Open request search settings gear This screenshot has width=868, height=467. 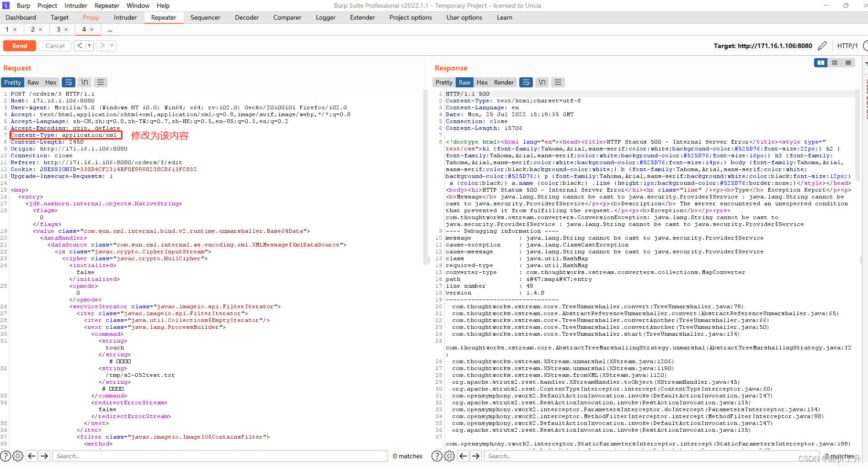tap(18, 456)
